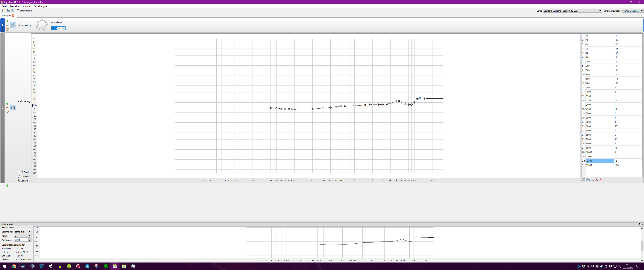Click the Auflösung resolution input field
644x270 pixels.
[21, 240]
